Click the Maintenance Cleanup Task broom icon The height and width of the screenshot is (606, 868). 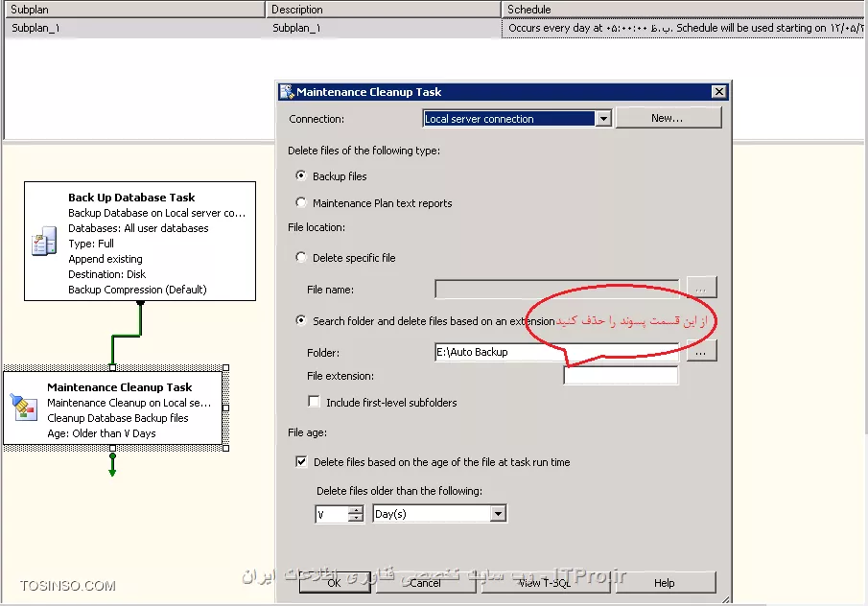pyautogui.click(x=23, y=408)
